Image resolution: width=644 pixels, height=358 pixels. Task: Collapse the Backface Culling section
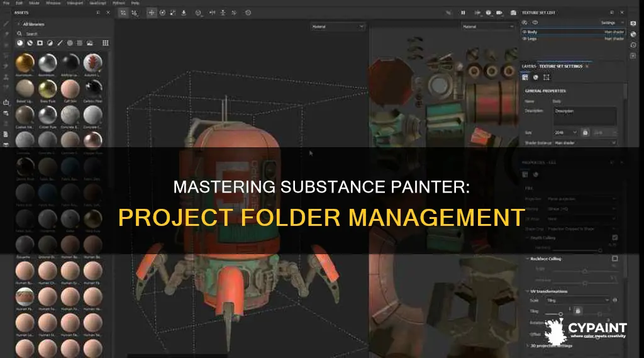click(528, 259)
